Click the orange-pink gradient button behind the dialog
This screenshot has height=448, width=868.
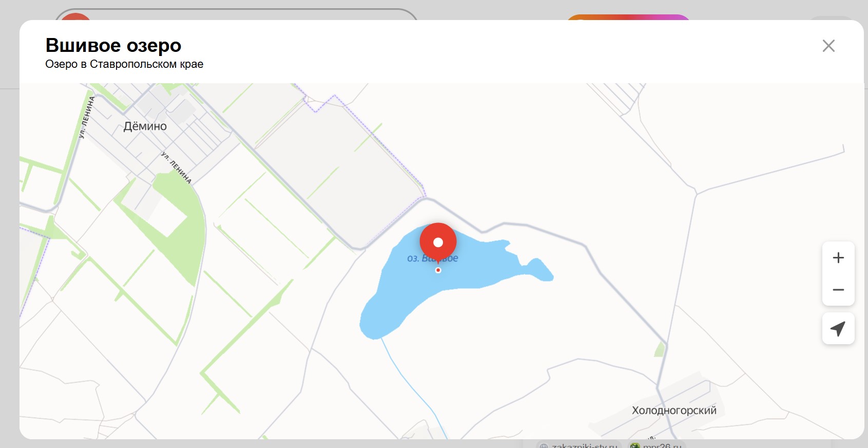click(x=628, y=17)
